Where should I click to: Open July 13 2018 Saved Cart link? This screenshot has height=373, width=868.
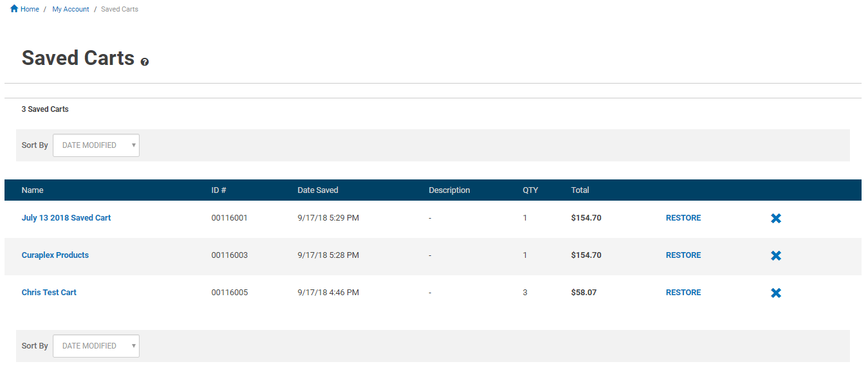click(66, 218)
